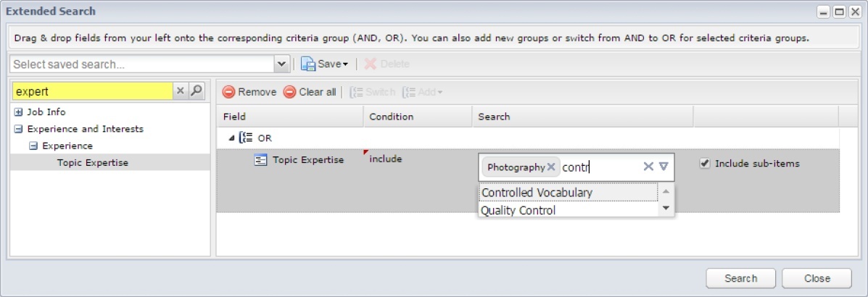This screenshot has width=868, height=297.
Task: Click the Close button at bottom
Action: click(817, 278)
